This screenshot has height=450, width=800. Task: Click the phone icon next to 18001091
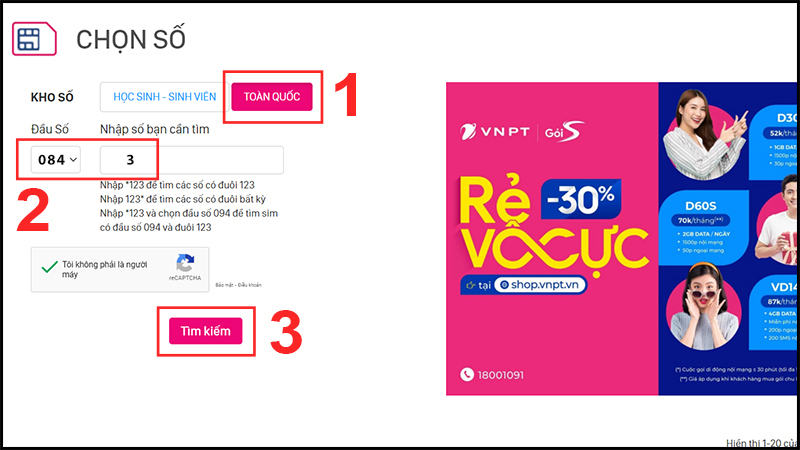click(467, 374)
